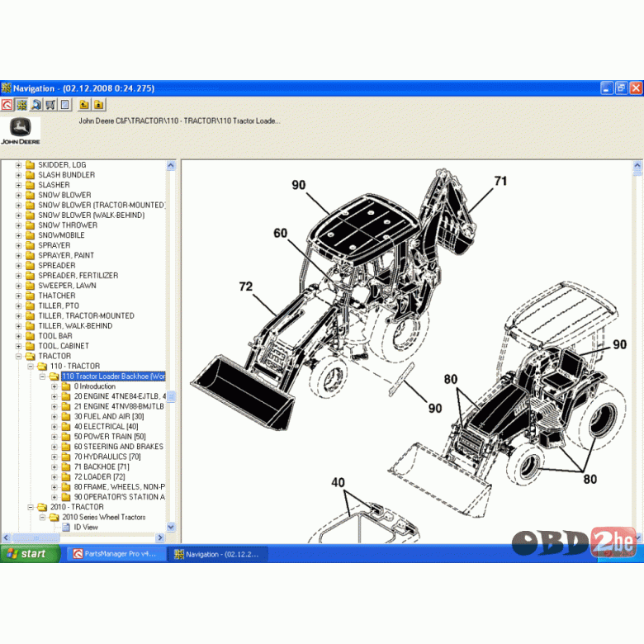
Task: Expand the 50 POWER TRAIN section
Action: tap(54, 437)
